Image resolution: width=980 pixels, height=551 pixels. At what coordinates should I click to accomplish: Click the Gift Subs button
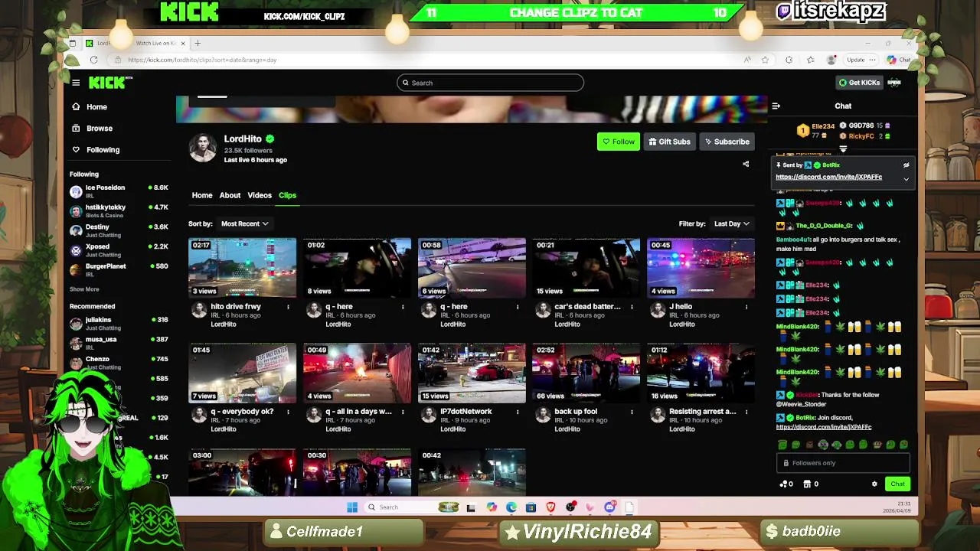pos(669,142)
